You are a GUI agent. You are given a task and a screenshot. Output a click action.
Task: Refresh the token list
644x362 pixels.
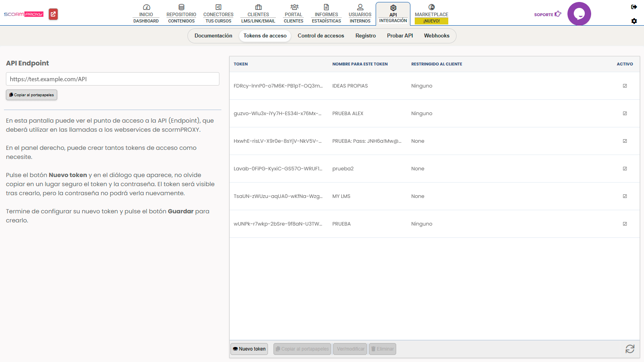coord(630,349)
